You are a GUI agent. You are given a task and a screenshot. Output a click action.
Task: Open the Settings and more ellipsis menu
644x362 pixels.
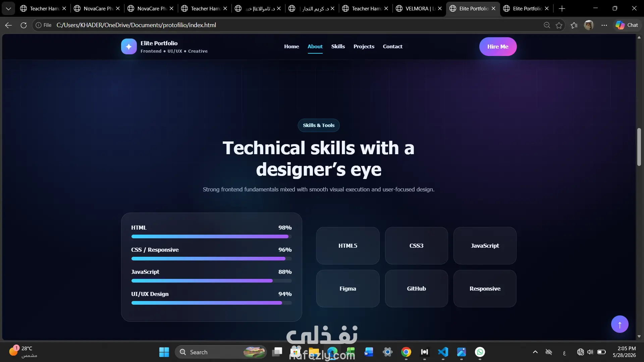(x=604, y=25)
